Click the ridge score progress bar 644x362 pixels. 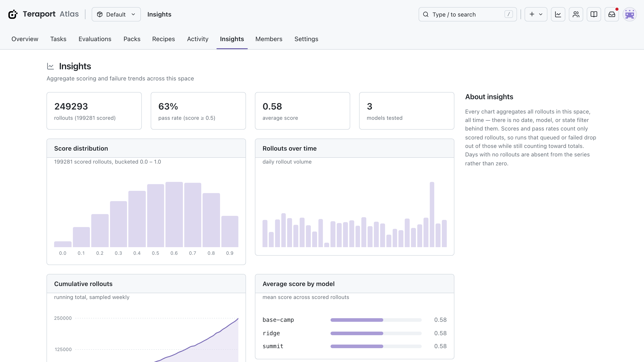tap(376, 333)
